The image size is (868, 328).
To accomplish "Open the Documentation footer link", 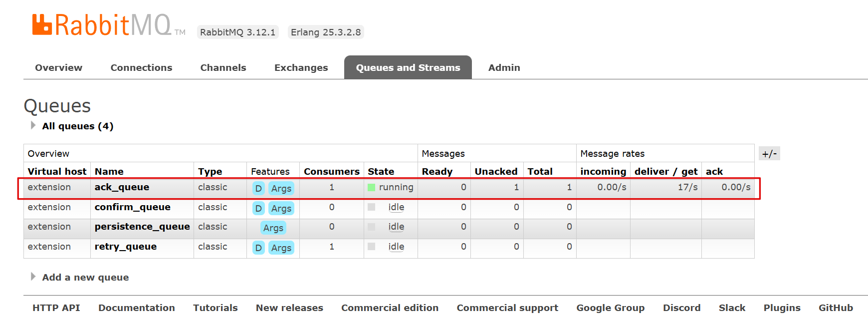I will point(137,308).
